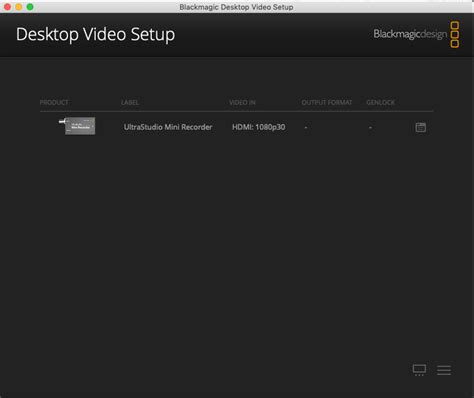Click the HDMI: 1080p30 video input value

259,127
